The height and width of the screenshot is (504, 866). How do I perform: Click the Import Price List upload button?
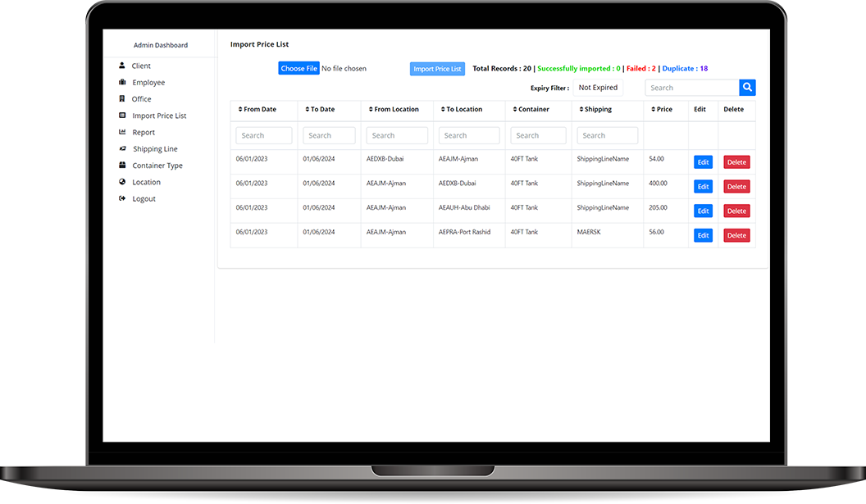click(437, 69)
